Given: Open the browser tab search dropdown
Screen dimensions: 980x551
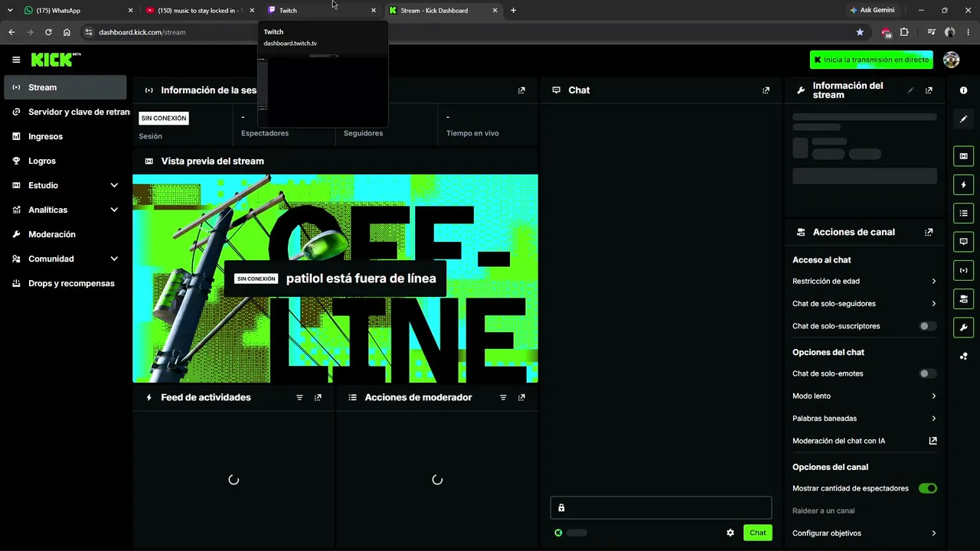Looking at the screenshot, I should click(10, 10).
